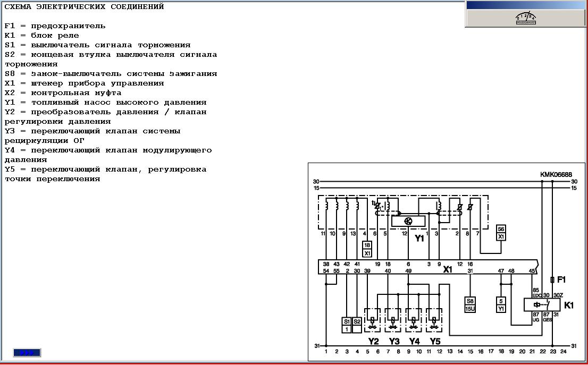This screenshot has height=365, width=588.
Task: Click the bold X1 connector label
Action: (448, 269)
